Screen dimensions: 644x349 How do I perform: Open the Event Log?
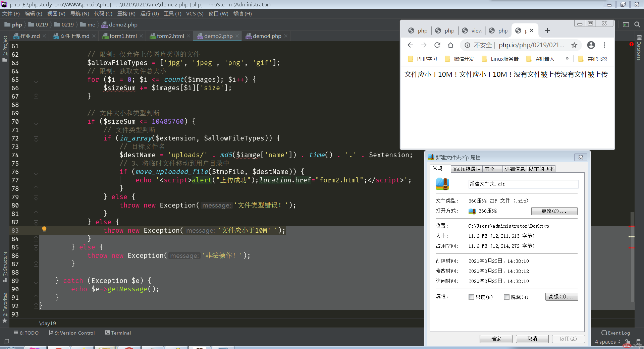click(x=615, y=333)
